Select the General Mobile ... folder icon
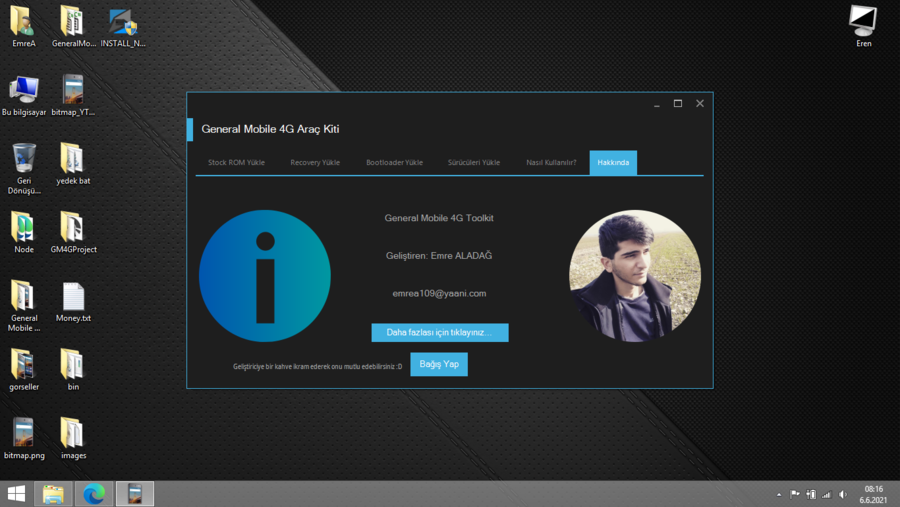This screenshot has width=900, height=507. (24, 306)
